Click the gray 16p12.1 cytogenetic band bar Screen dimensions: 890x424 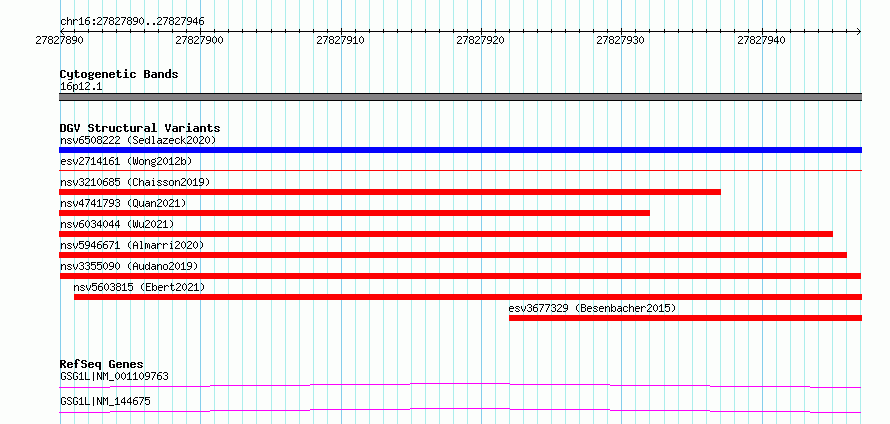pyautogui.click(x=460, y=97)
